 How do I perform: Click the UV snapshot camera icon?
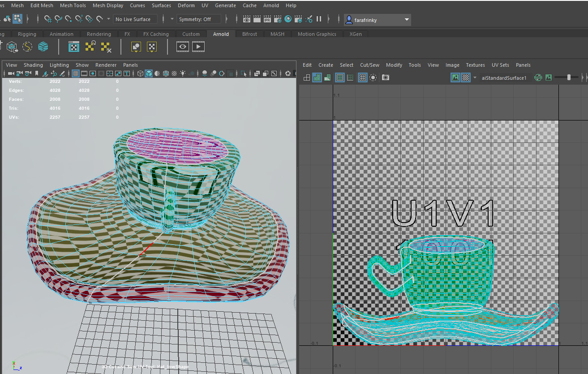click(x=386, y=77)
